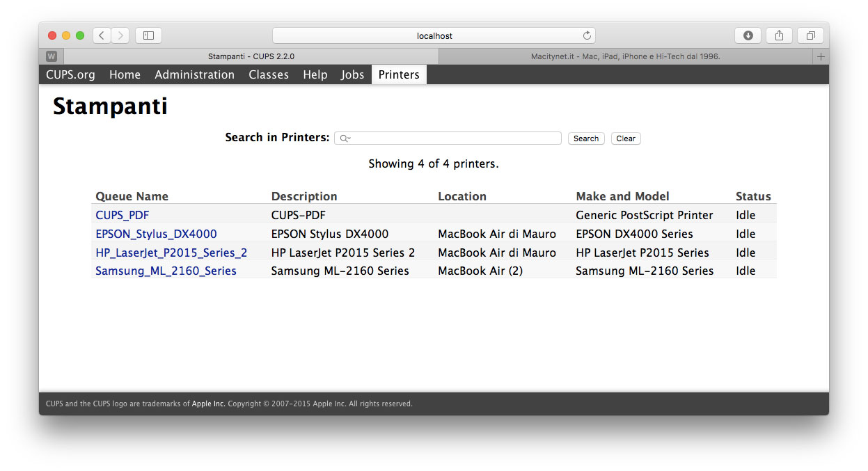Open the Administration menu item
This screenshot has width=868, height=471.
coord(194,74)
